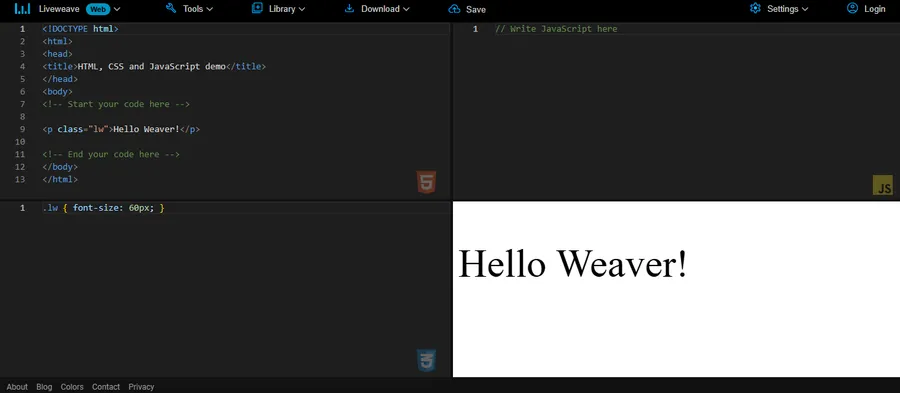
Task: Click the Download arrow icon
Action: click(x=349, y=8)
